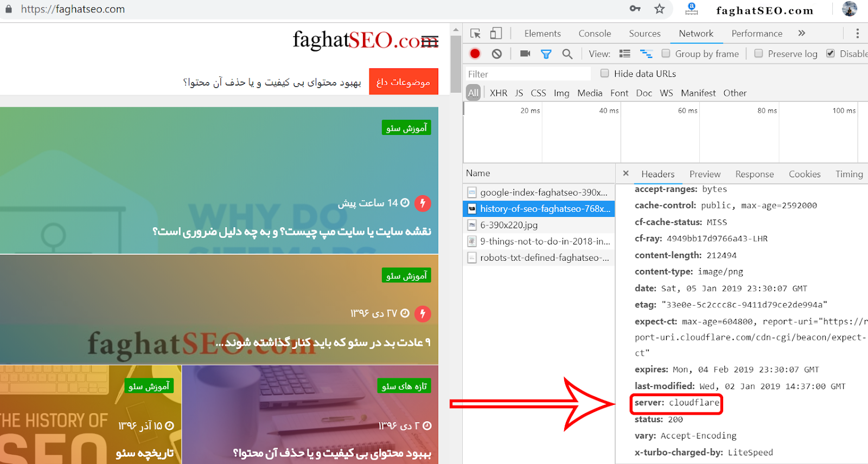Open the website hamburger menu
This screenshot has width=868, height=464.
tap(430, 42)
